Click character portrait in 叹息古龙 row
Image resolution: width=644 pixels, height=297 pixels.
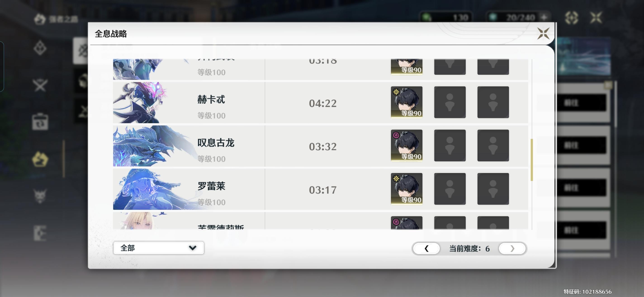[407, 145]
